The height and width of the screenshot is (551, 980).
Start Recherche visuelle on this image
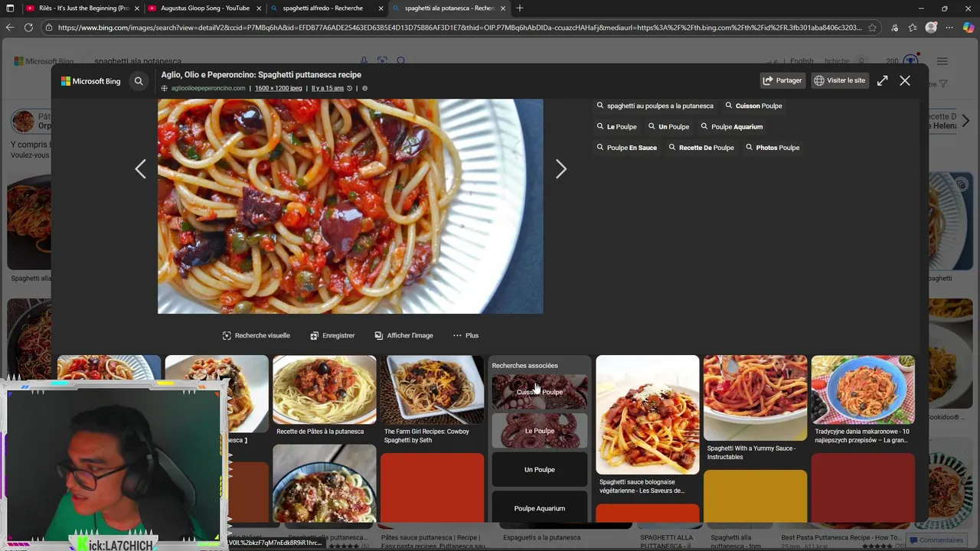[x=256, y=335]
